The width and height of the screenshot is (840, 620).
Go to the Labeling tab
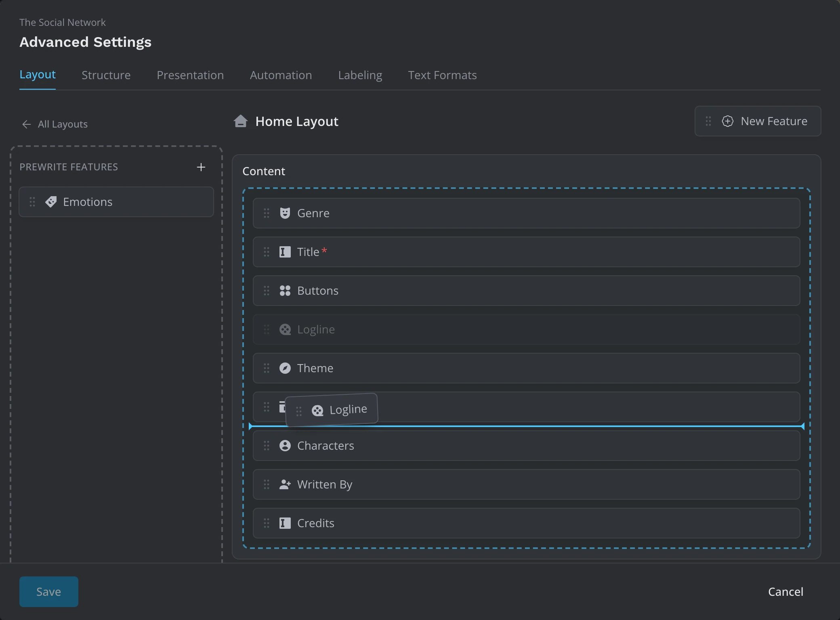(360, 75)
